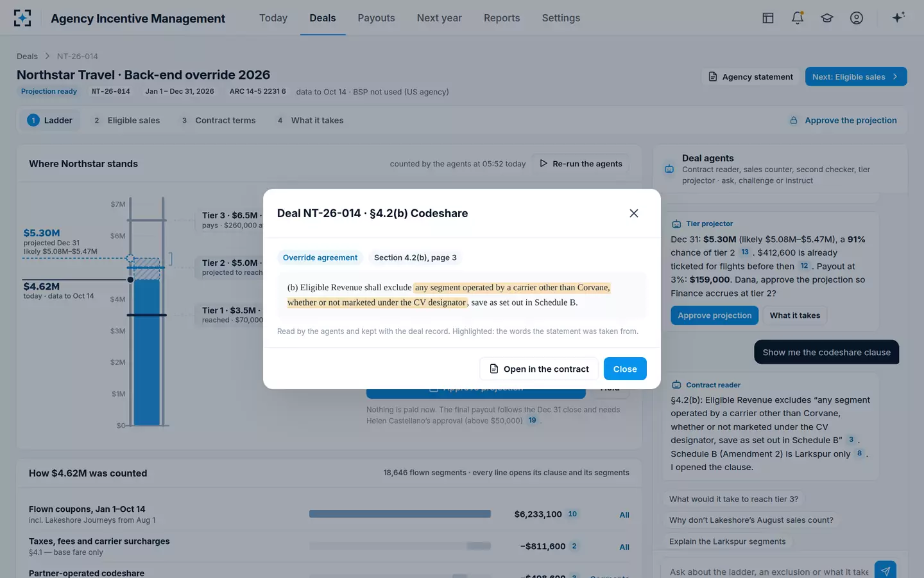Click the Agency Incentive Management logo icon
Image resolution: width=924 pixels, height=578 pixels.
(22, 18)
